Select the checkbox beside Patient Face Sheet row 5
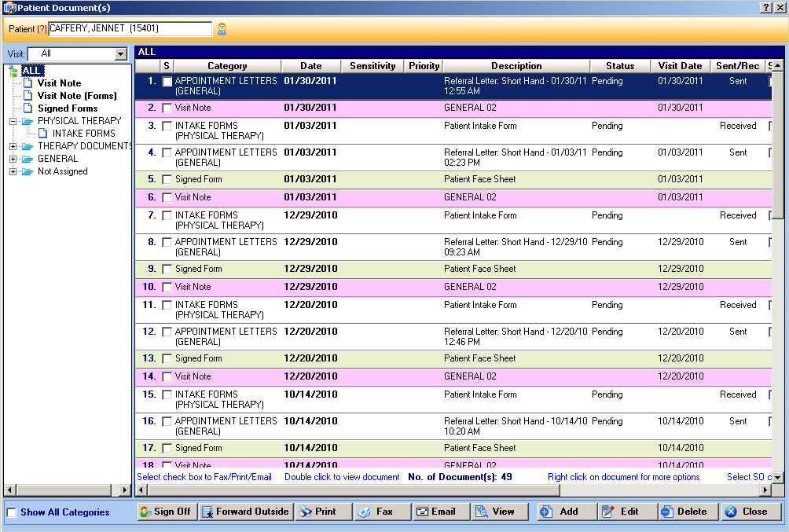 [x=167, y=179]
